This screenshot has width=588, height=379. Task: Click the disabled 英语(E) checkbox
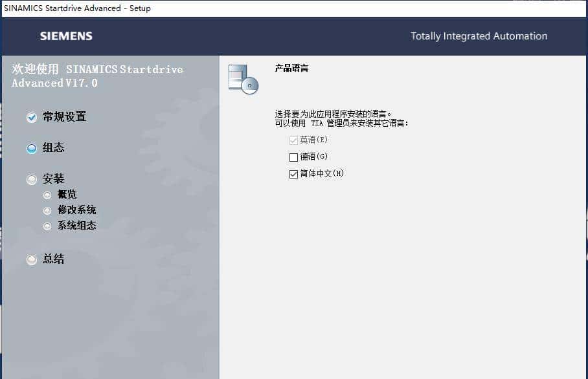[x=294, y=140]
